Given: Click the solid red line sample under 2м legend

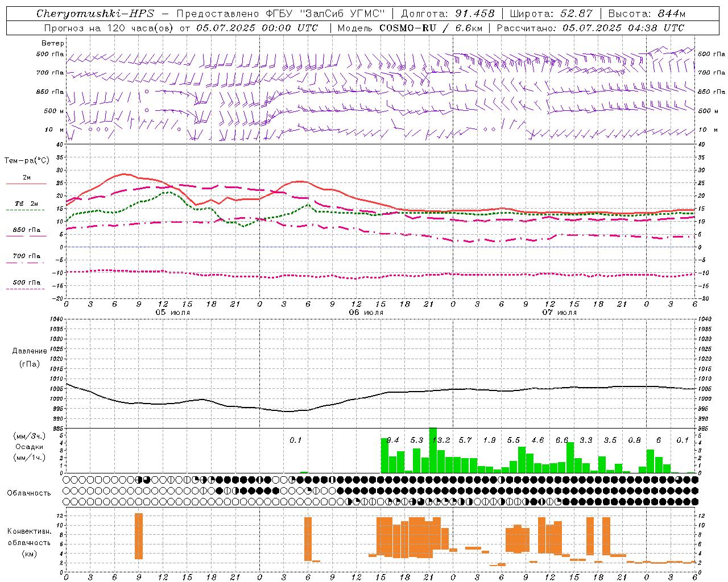Looking at the screenshot, I should tap(26, 184).
